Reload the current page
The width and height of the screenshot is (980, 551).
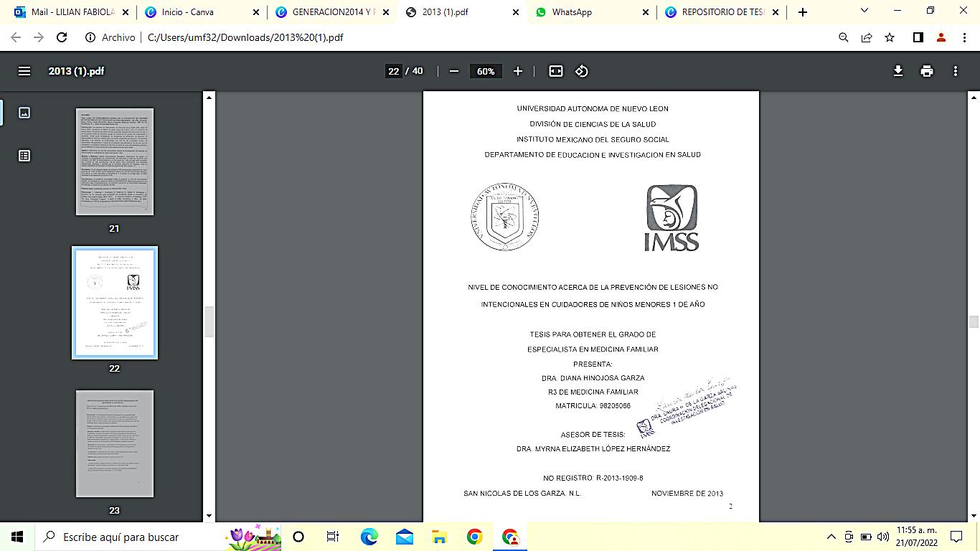coord(62,37)
